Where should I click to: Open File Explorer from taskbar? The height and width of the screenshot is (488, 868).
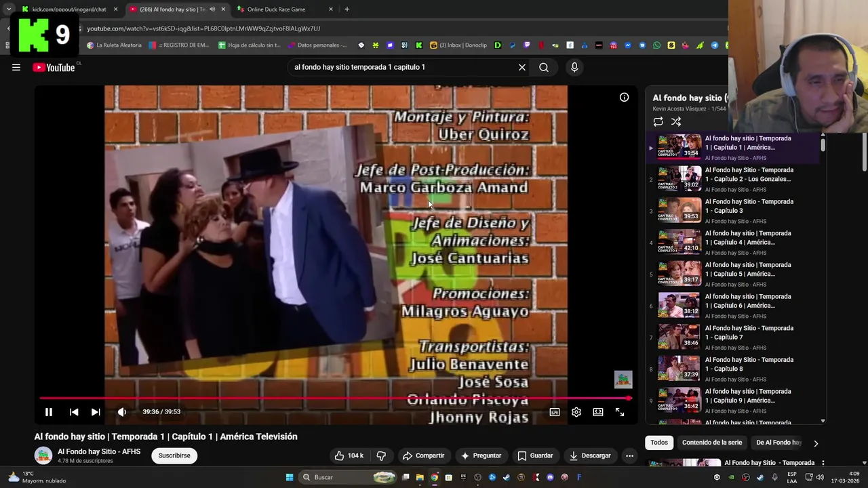[420, 477]
